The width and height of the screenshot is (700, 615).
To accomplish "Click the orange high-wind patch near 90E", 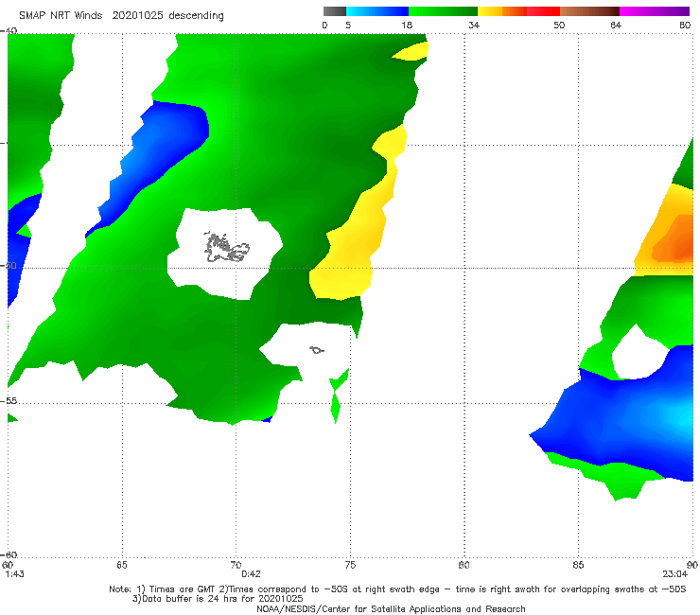I will pos(674,241).
